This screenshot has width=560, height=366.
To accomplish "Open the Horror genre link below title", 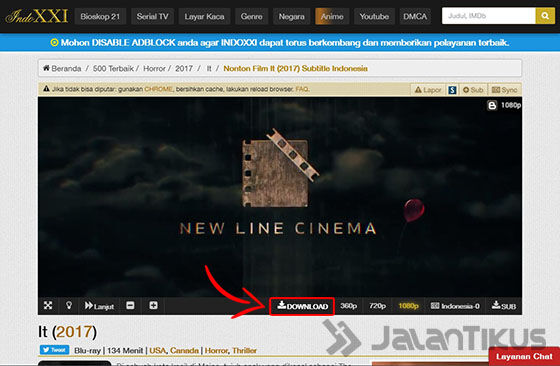I will [216, 350].
